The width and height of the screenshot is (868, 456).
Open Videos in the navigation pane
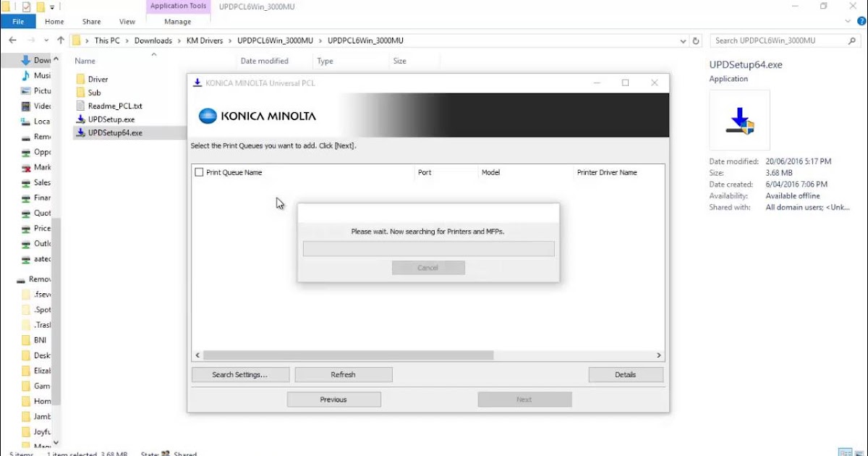tap(35, 106)
